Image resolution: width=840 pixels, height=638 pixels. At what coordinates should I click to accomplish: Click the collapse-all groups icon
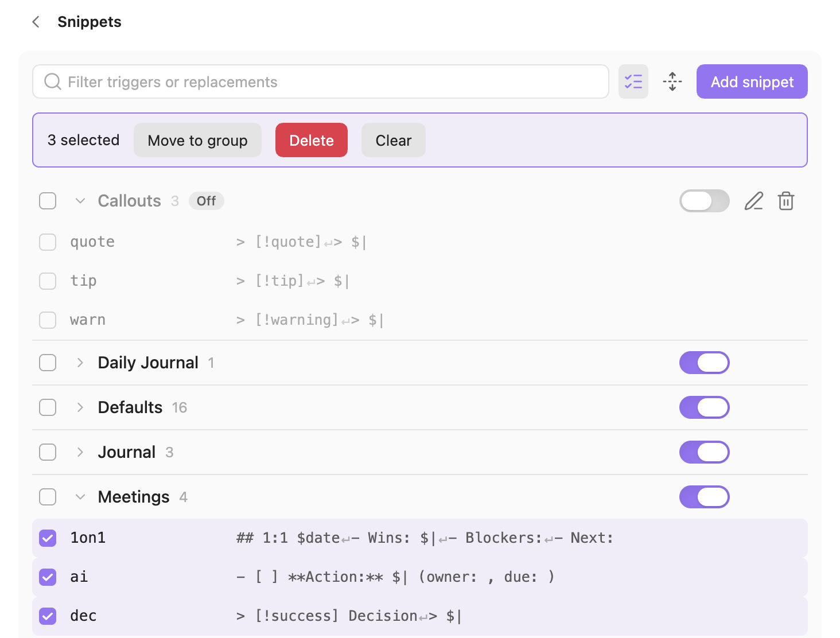coord(672,81)
